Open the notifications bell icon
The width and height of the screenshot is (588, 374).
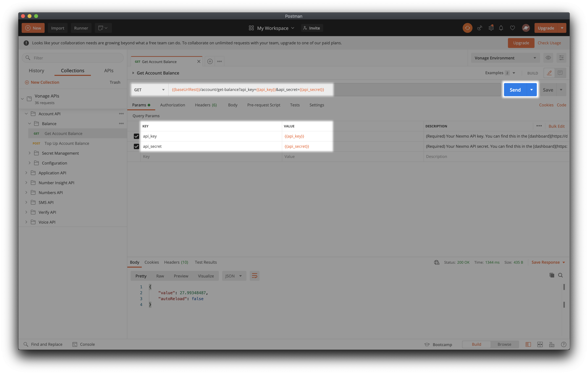click(501, 28)
